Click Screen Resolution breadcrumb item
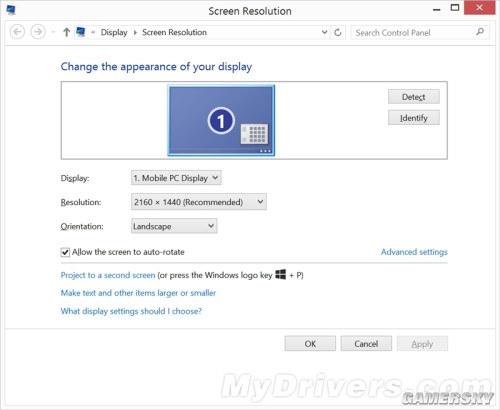This screenshot has height=410, width=500. click(x=174, y=32)
